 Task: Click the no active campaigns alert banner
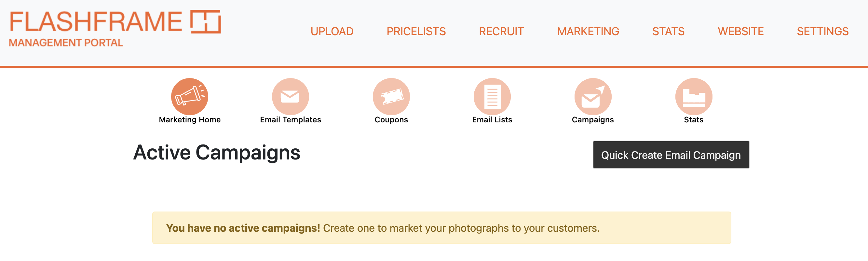point(441,228)
